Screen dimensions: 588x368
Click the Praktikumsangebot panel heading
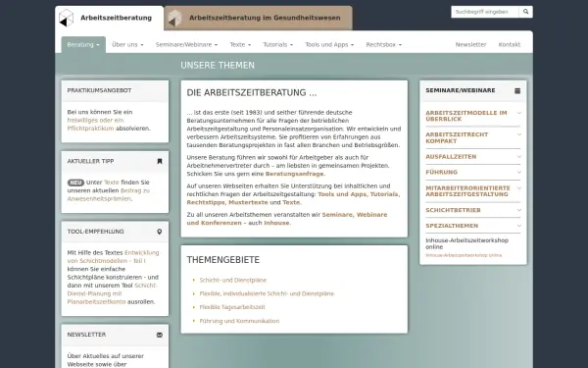(x=99, y=90)
